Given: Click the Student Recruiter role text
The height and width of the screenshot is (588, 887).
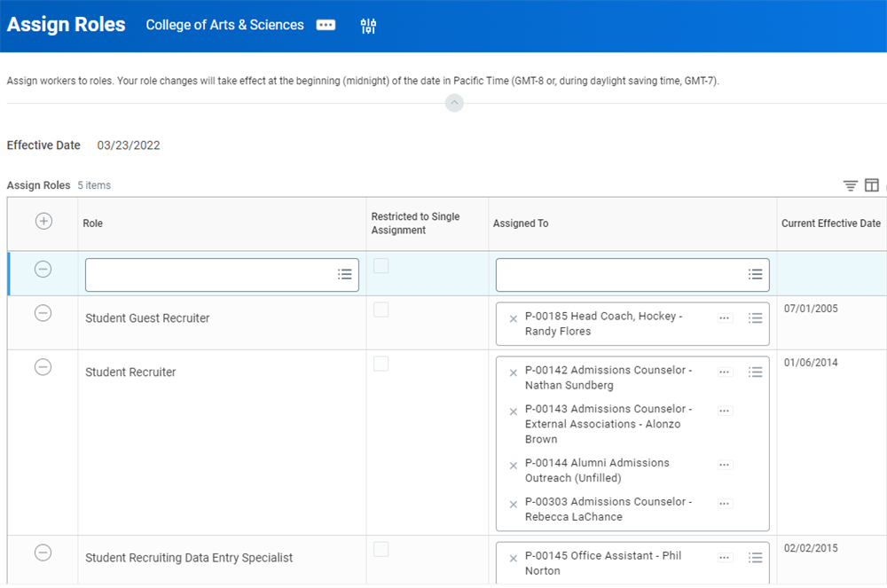Looking at the screenshot, I should (130, 372).
